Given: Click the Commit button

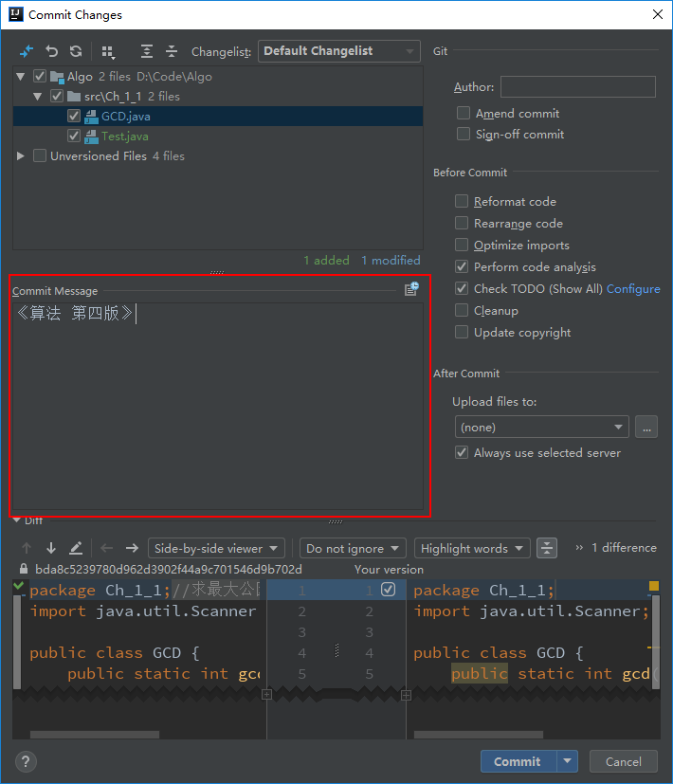Looking at the screenshot, I should pos(518,761).
